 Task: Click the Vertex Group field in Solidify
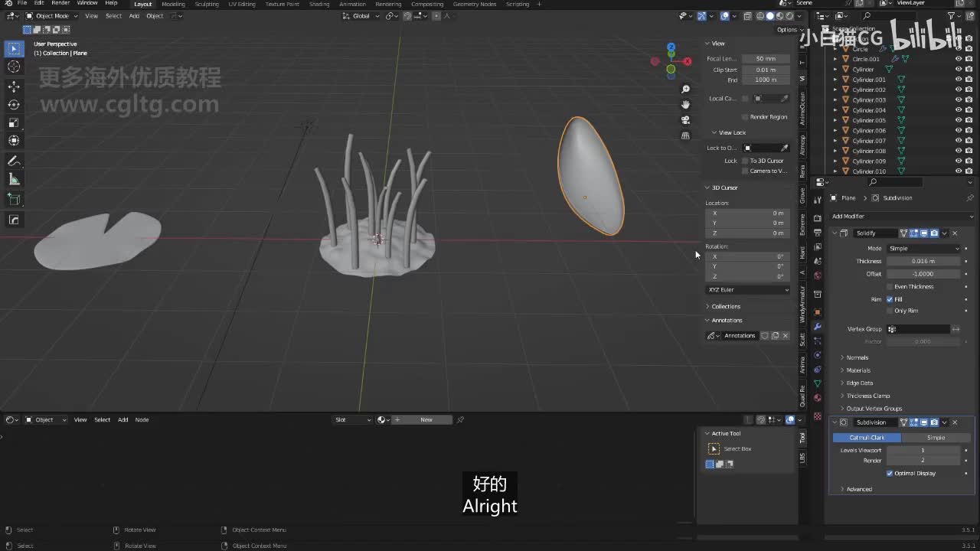918,329
